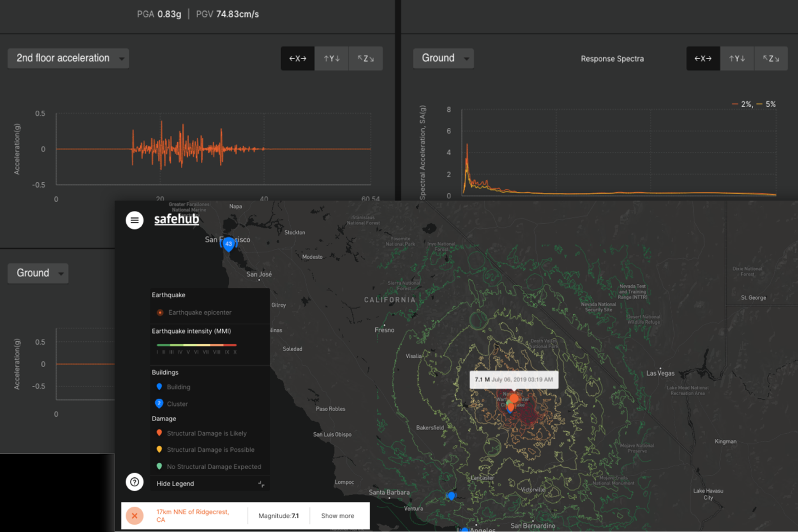The height and width of the screenshot is (532, 798).
Task: Collapse legend with Hide Legend icon
Action: 261,484
